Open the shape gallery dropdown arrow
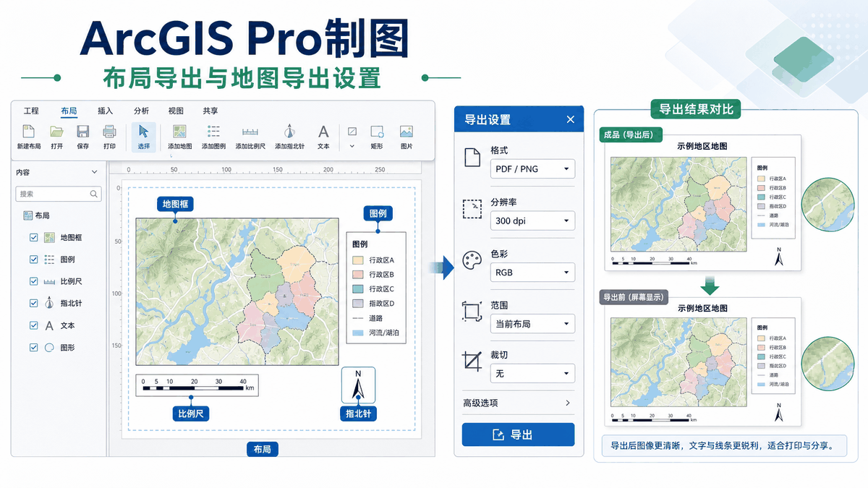Image resolution: width=868 pixels, height=488 pixels. pos(352,146)
